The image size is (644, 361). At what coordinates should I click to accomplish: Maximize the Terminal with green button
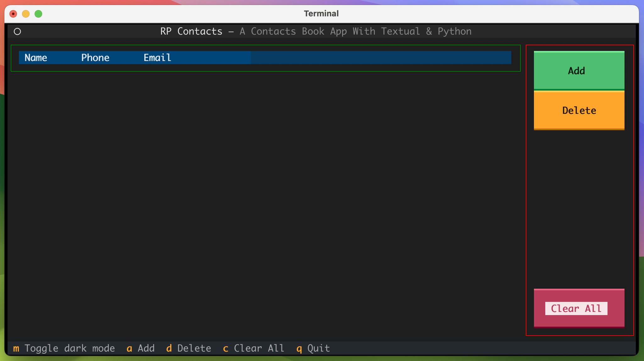38,14
